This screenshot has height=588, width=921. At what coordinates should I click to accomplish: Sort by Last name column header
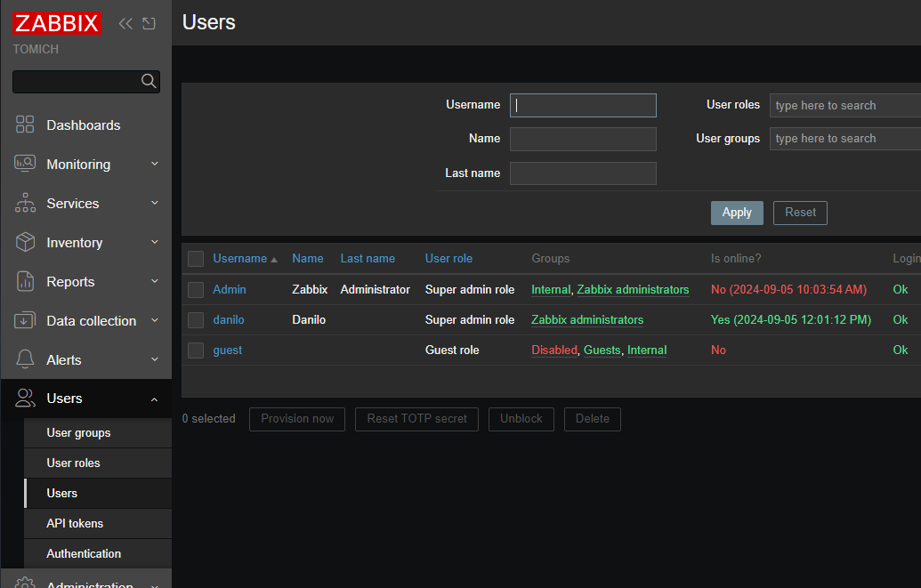coord(368,259)
